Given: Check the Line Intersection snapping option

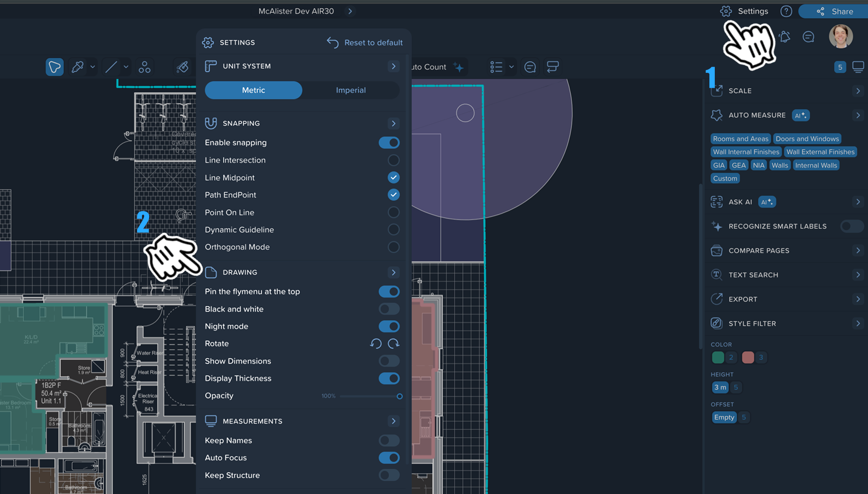Looking at the screenshot, I should pyautogui.click(x=393, y=160).
